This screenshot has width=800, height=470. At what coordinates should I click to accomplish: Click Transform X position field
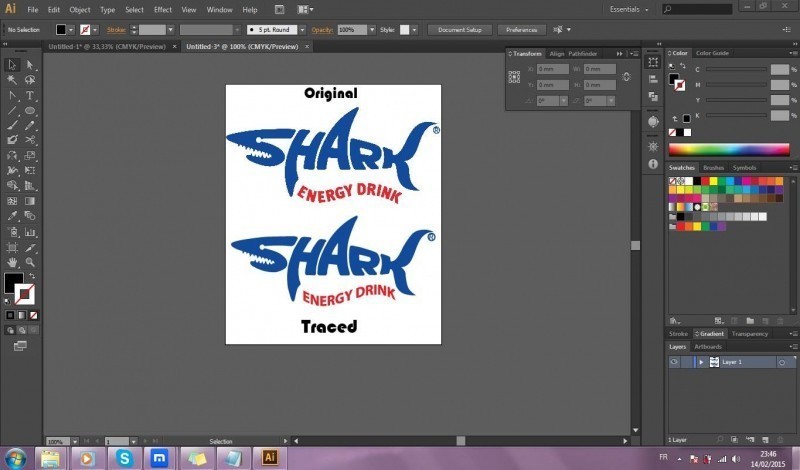553,69
